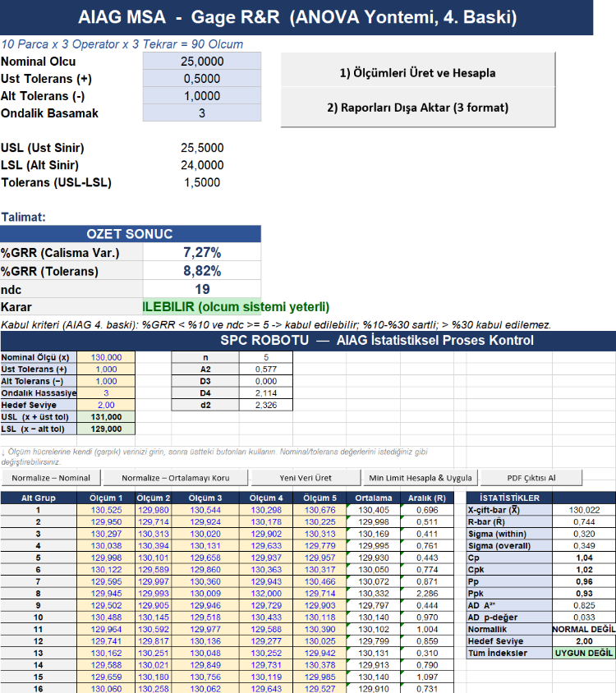The width and height of the screenshot is (616, 693).
Task: Click the 'Ortalama' column header
Action: pyautogui.click(x=373, y=498)
